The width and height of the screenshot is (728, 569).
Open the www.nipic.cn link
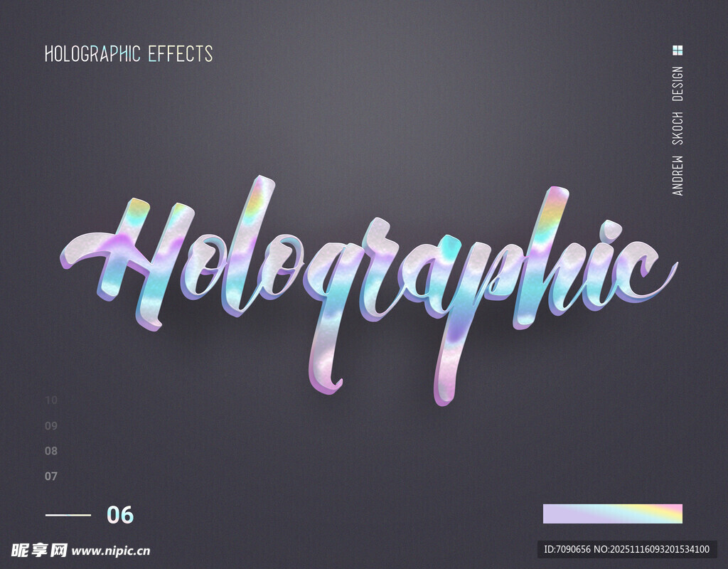[111, 551]
